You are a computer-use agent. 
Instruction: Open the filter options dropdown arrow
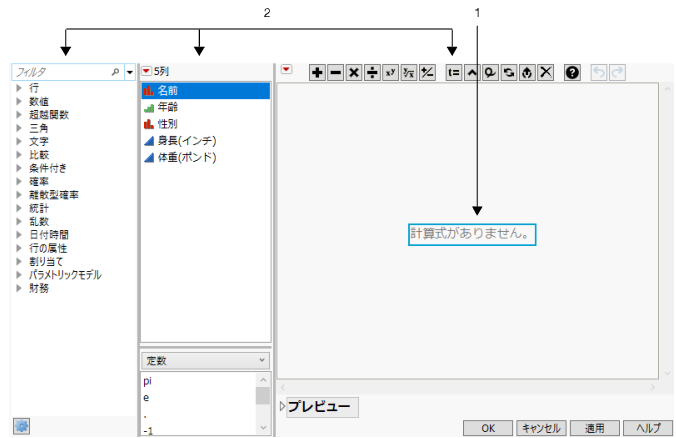coord(130,72)
